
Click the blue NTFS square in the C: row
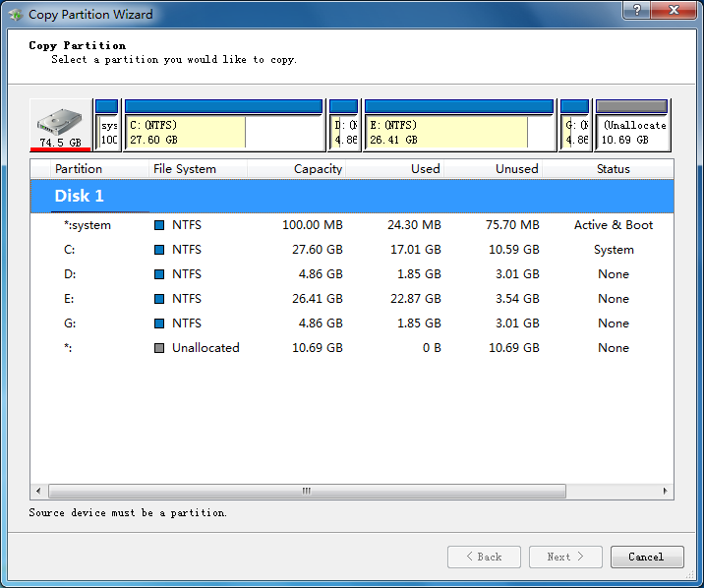[x=159, y=250]
